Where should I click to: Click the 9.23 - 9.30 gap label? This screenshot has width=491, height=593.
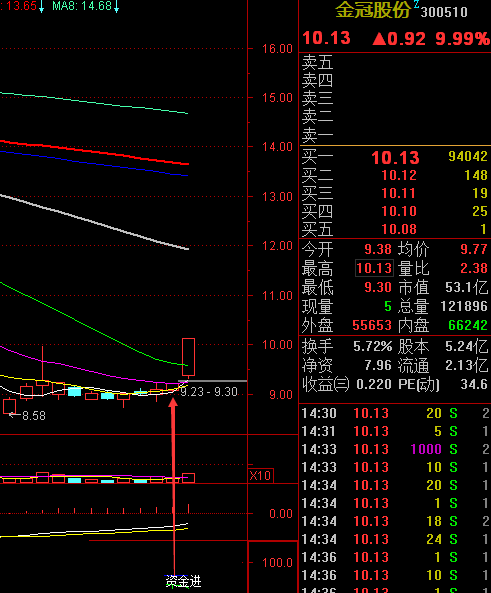(209, 392)
